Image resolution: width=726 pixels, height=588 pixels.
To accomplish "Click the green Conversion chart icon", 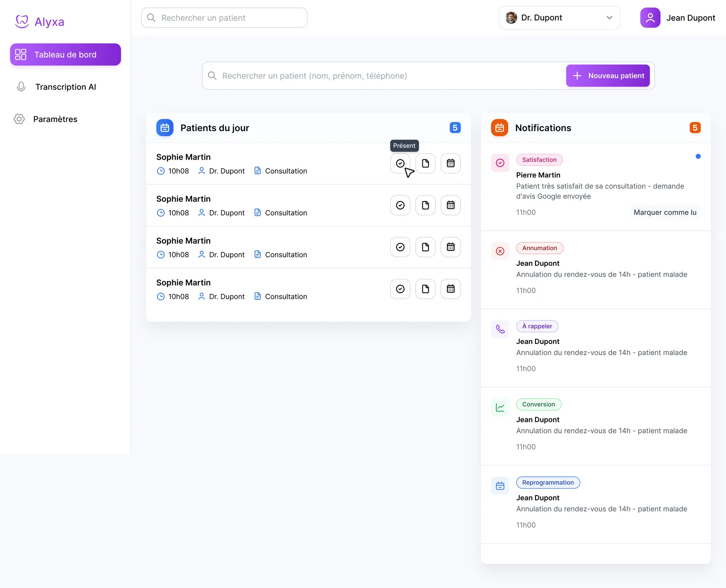I will pos(500,407).
